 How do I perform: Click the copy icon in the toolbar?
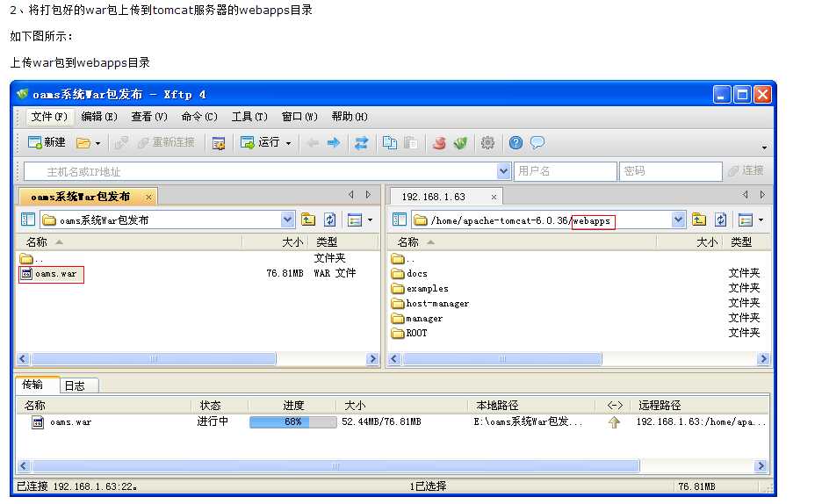390,142
